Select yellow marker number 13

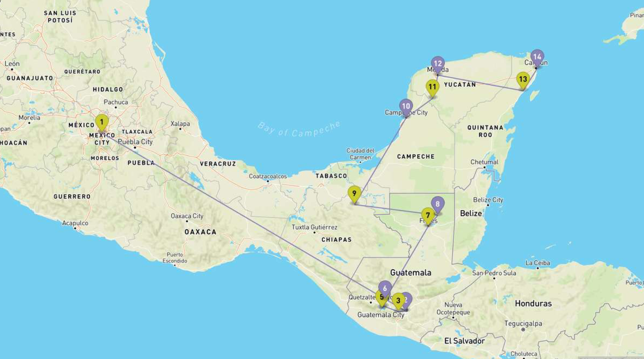click(523, 79)
